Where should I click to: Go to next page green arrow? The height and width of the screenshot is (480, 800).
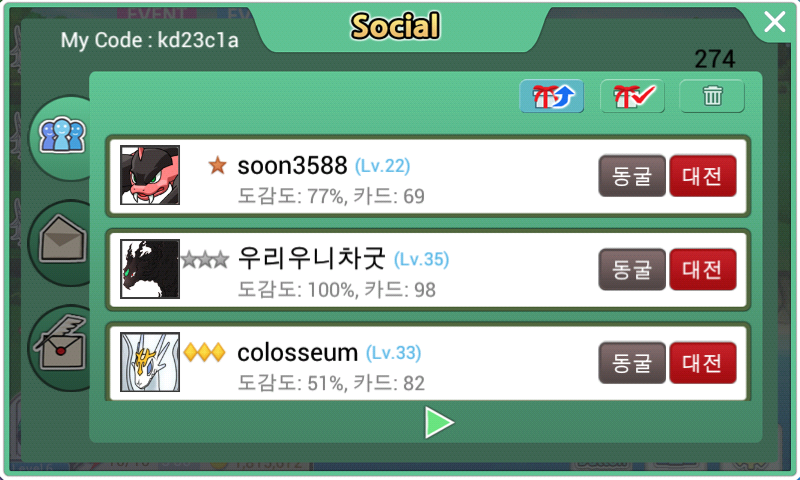439,422
